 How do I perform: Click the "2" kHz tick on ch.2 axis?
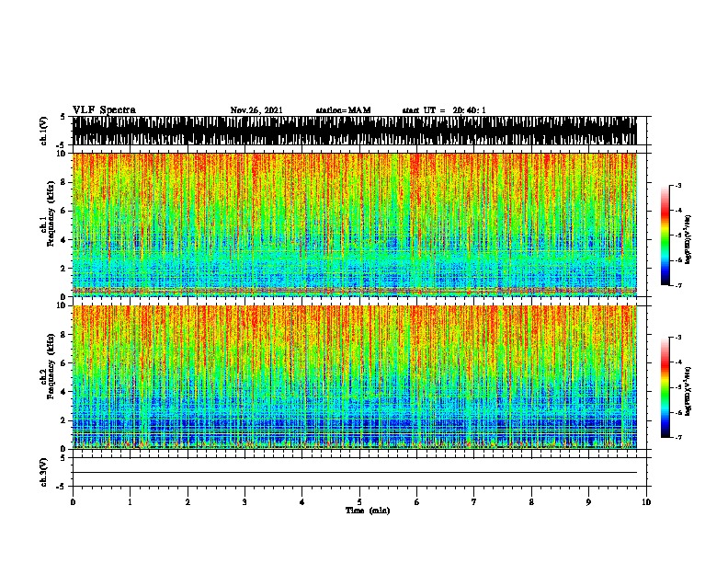pos(65,420)
